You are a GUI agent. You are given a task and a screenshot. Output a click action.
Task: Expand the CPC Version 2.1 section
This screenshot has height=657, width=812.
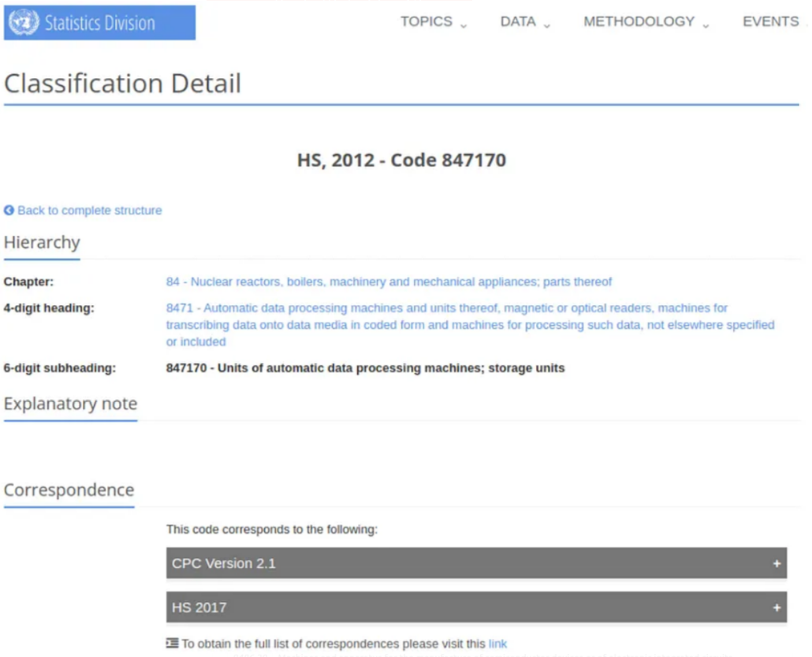pyautogui.click(x=476, y=564)
